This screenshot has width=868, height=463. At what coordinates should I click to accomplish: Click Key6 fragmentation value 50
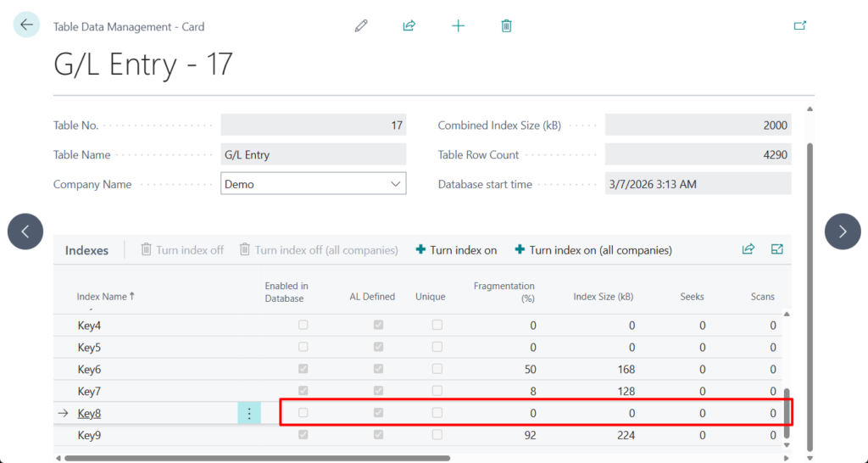531,370
